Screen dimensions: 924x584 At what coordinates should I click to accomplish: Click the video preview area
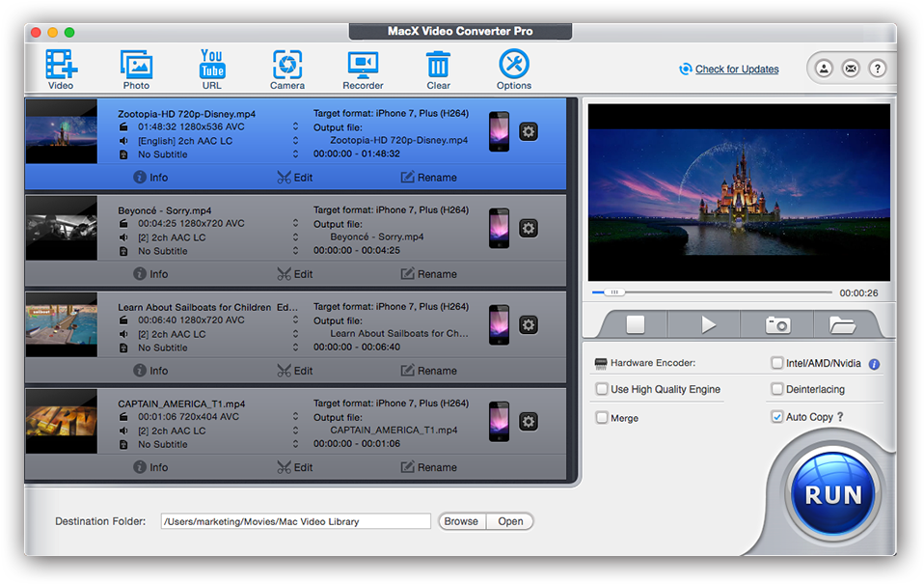(x=739, y=192)
